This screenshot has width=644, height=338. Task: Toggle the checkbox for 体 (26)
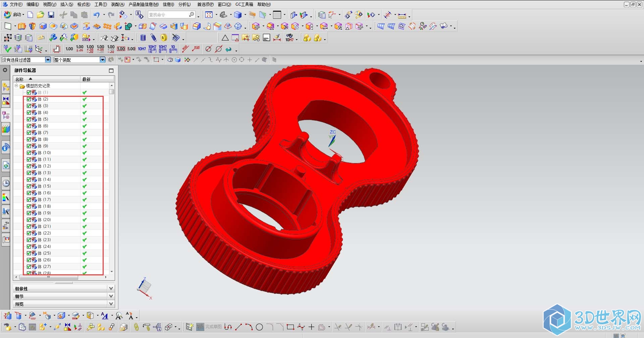(x=29, y=260)
